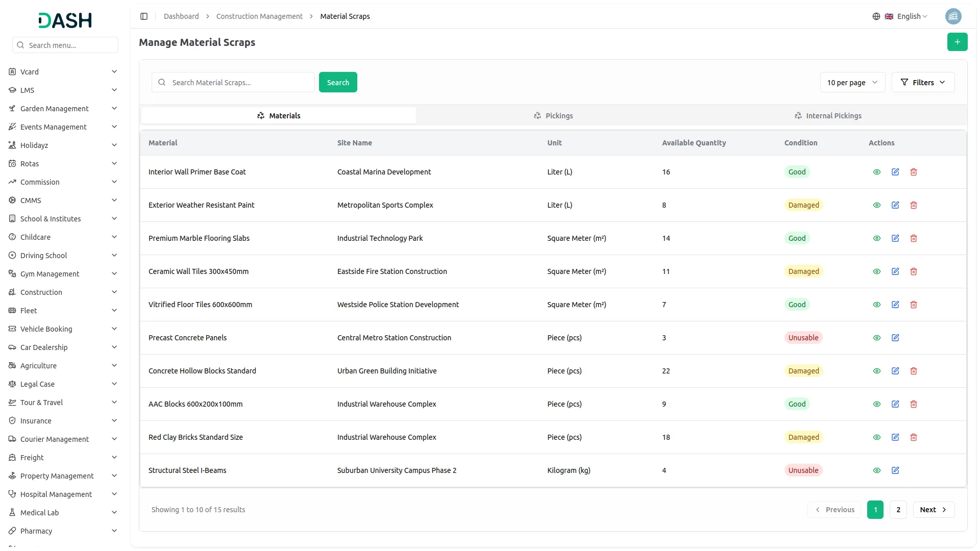Delete the Red Clay Bricks Standard Size row
The image size is (980, 551).
coord(914,437)
